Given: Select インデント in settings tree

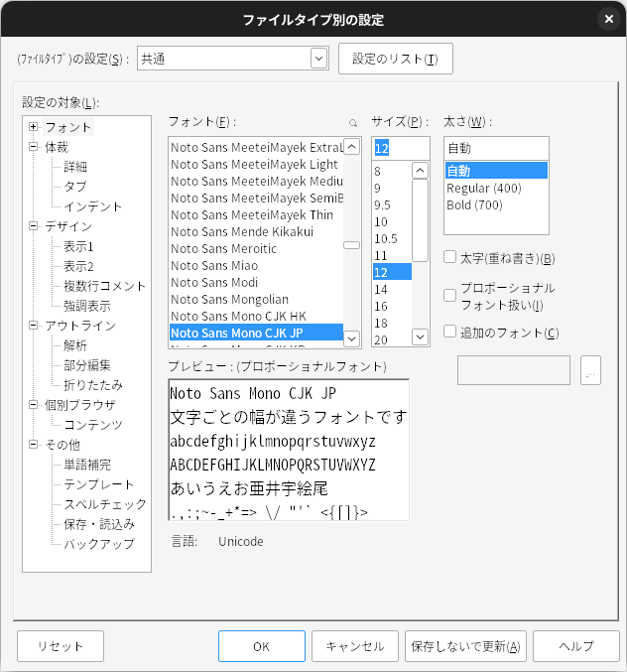Looking at the screenshot, I should coord(93,206).
